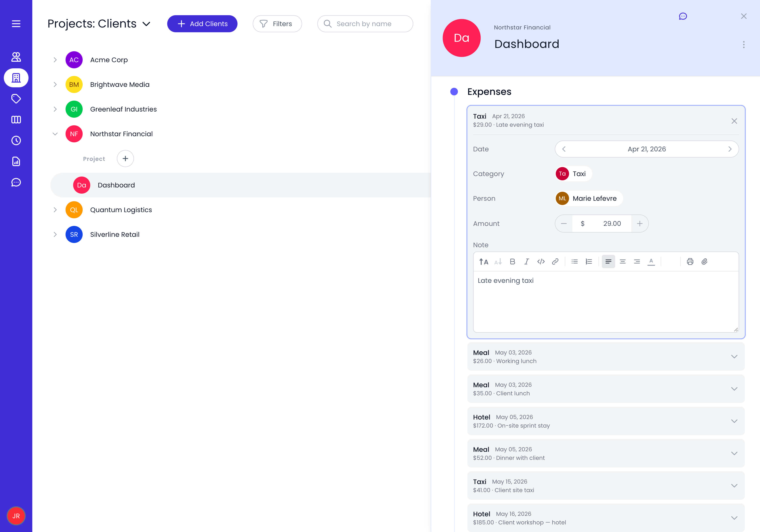760x532 pixels.
Task: Open the time tracking clock icon
Action: (x=16, y=140)
